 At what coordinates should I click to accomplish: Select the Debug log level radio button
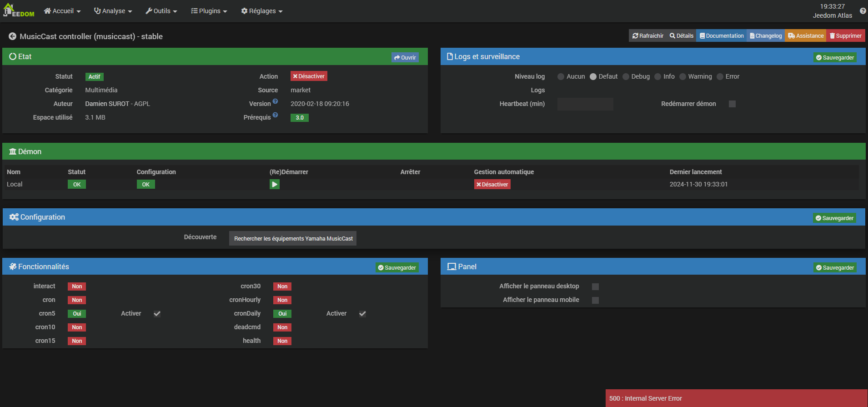tap(626, 77)
